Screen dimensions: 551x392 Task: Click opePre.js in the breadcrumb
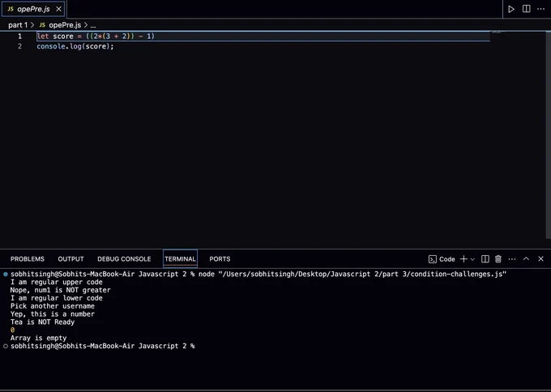coord(65,25)
